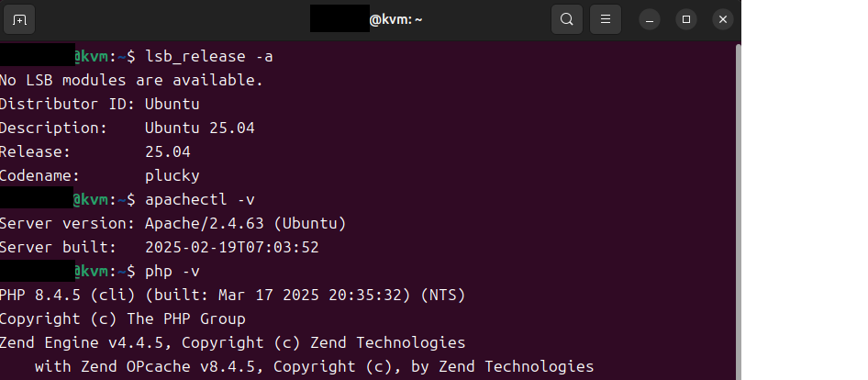Maximize the terminal window
Viewport: 868px width, 380px height.
pyautogui.click(x=686, y=20)
